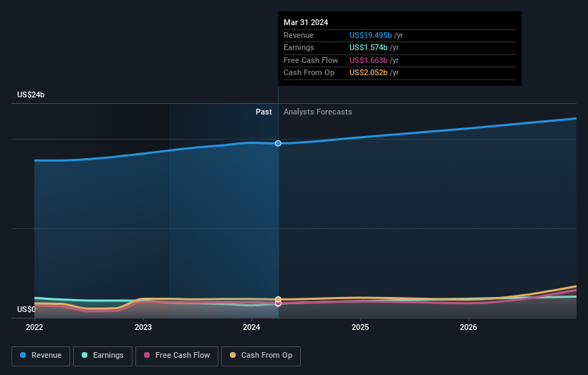Click the US$2.052b cash from op value
This screenshot has height=375, width=588.
tap(368, 73)
